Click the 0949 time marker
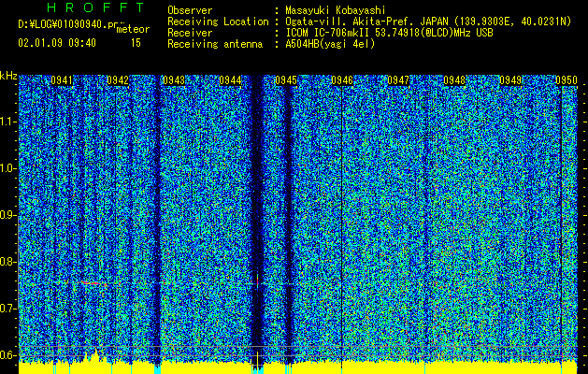Viewport: 588px width, 374px height. (x=510, y=80)
